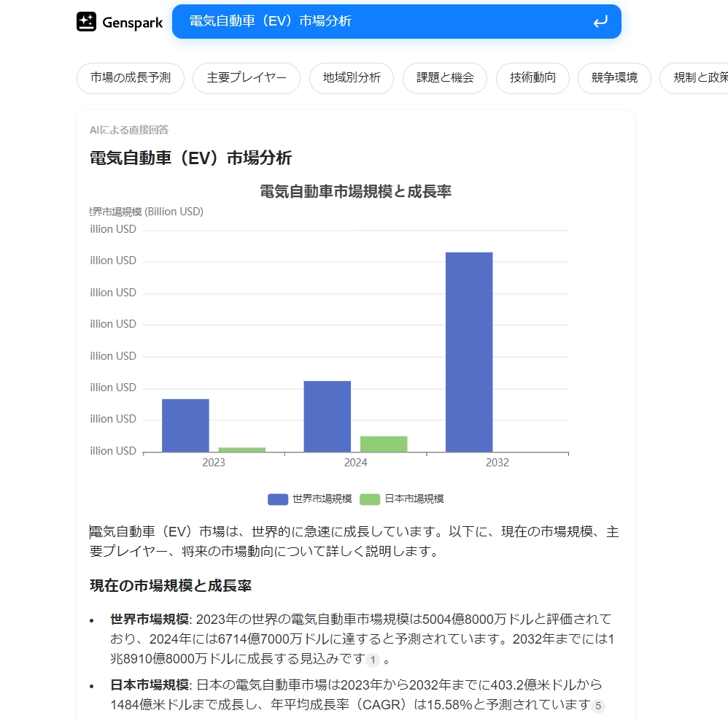
Task: Select the 課題と機会 topic chip
Action: (445, 78)
